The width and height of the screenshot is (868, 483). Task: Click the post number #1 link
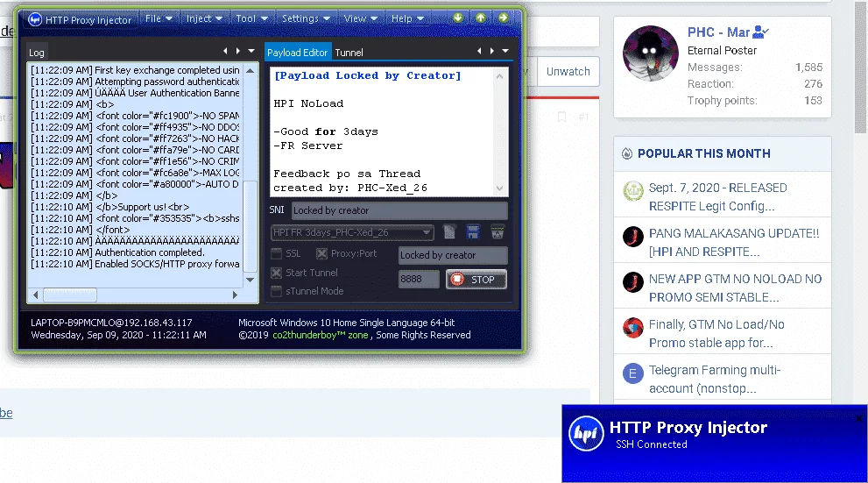[583, 117]
